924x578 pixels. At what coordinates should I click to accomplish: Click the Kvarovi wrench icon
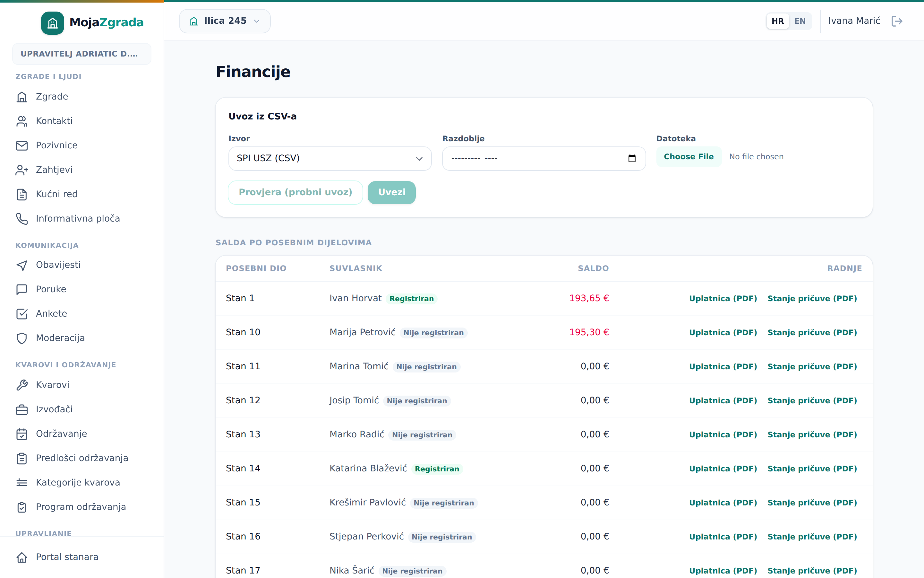(x=22, y=385)
